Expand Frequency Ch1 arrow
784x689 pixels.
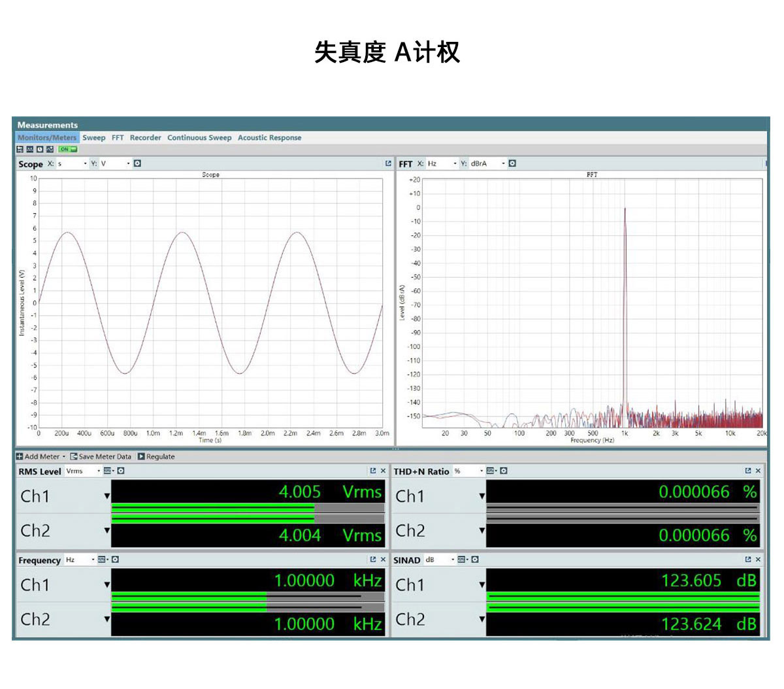point(106,585)
